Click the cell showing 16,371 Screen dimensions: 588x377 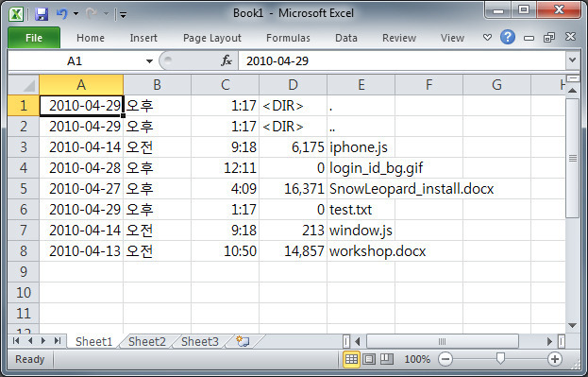point(293,189)
